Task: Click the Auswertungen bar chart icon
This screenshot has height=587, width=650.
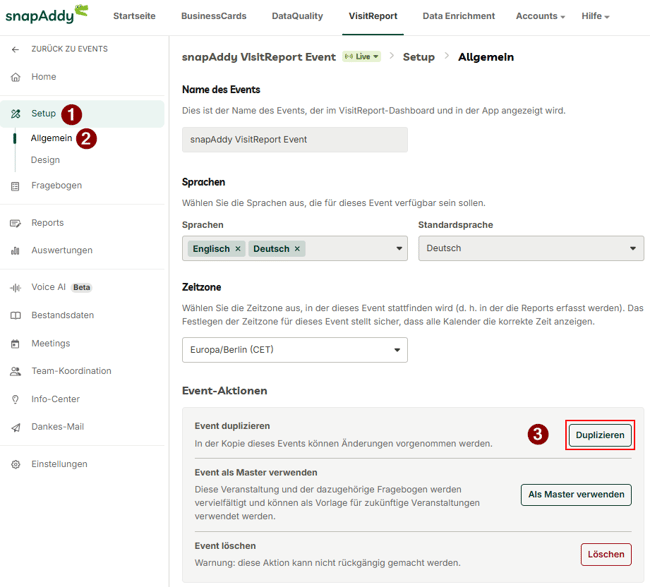Action: (x=15, y=250)
